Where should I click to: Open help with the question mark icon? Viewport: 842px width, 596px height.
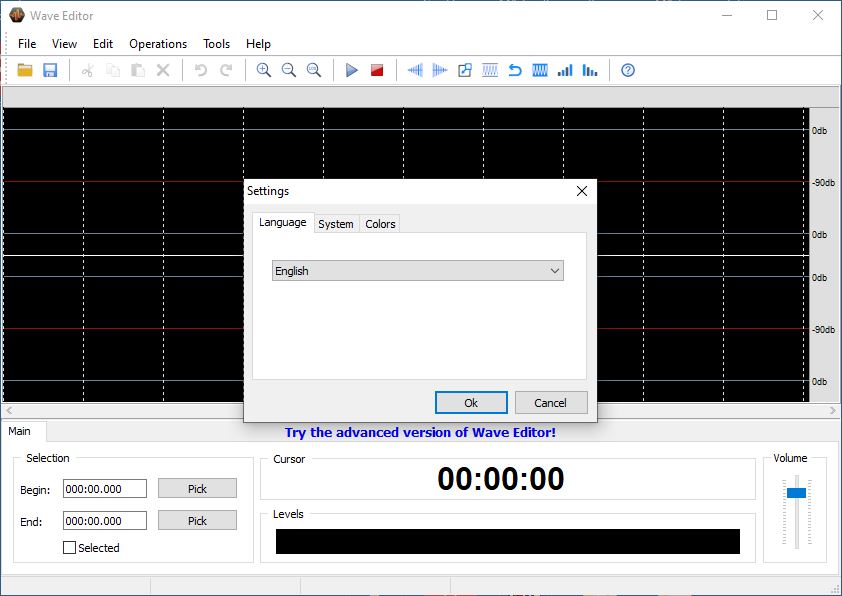(x=628, y=70)
